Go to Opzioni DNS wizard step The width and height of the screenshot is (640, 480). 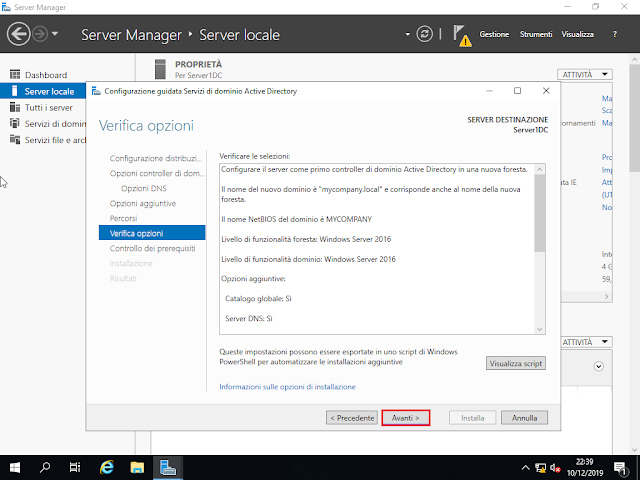point(144,189)
